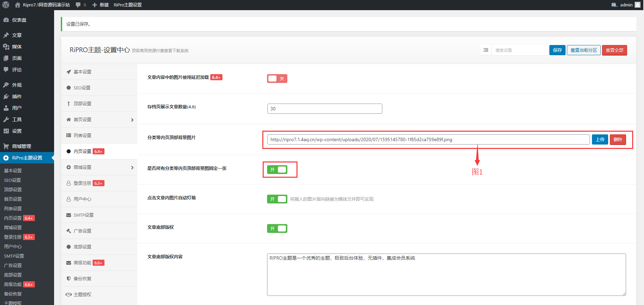Click the lock icon for 登录注册
The width and height of the screenshot is (644, 305).
click(x=69, y=183)
